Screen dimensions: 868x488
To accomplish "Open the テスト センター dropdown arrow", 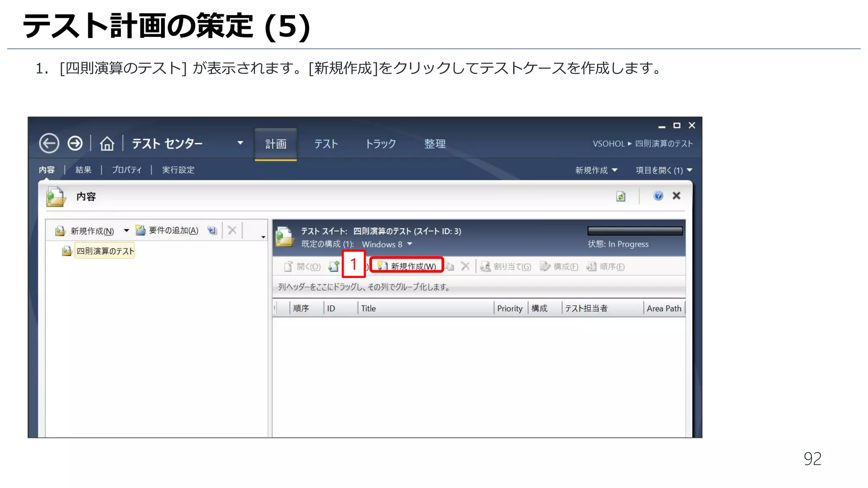I will pos(240,143).
